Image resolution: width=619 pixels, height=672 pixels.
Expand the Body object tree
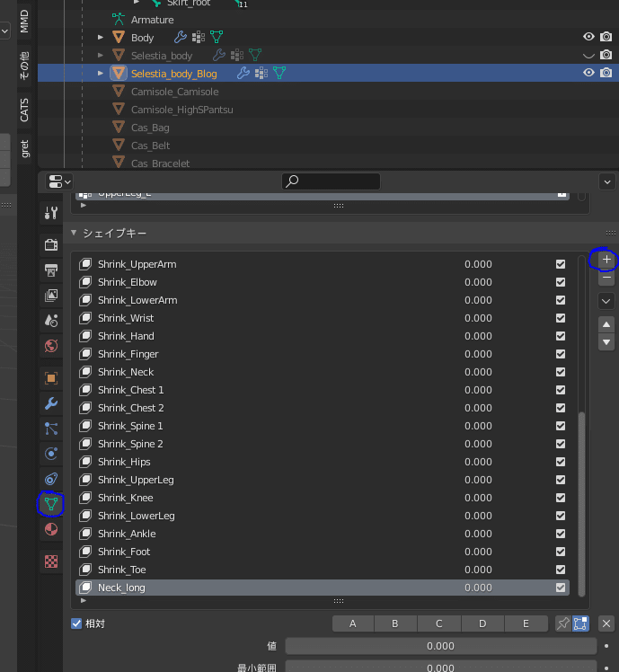[x=101, y=38]
